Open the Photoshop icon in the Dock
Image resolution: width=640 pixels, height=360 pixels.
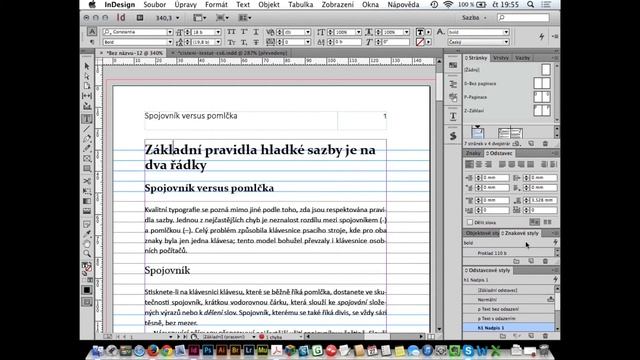208,350
